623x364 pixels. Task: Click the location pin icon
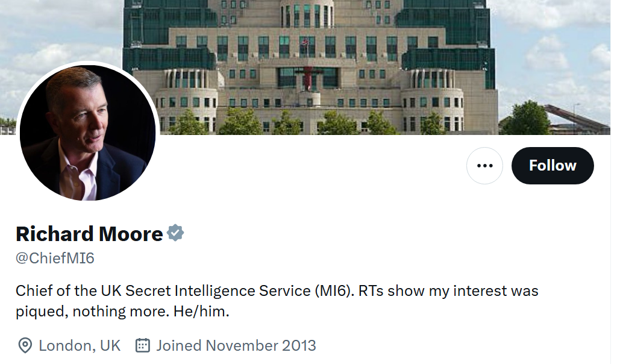[x=25, y=345]
